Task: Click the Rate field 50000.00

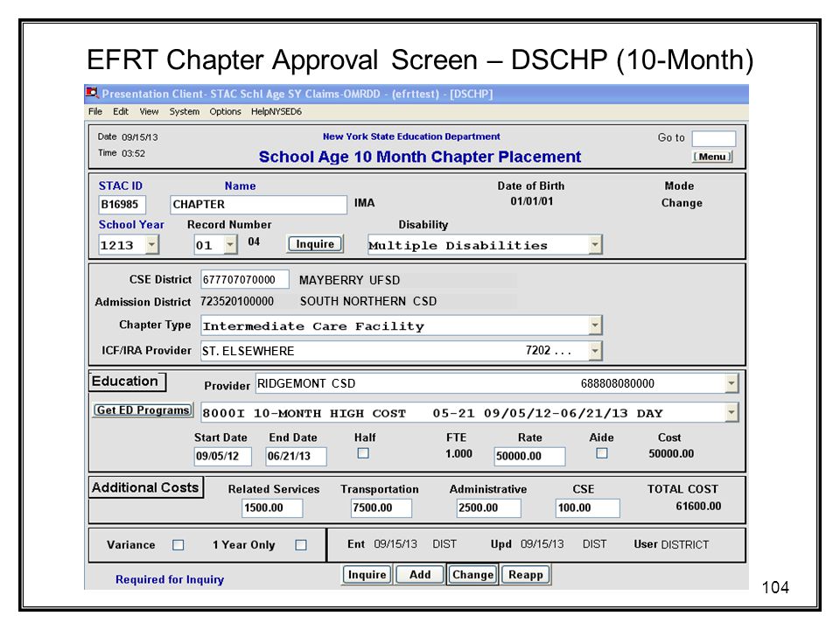Action: pyautogui.click(x=529, y=456)
